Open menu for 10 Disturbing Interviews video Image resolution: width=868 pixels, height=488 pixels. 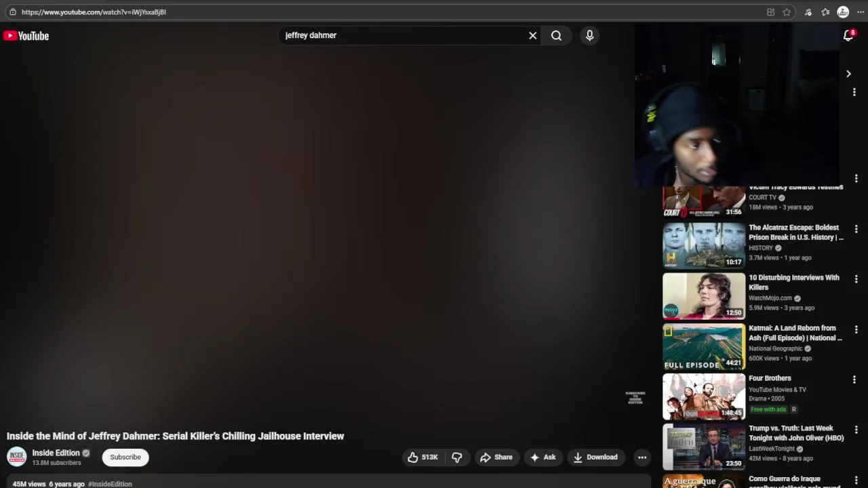pos(856,279)
